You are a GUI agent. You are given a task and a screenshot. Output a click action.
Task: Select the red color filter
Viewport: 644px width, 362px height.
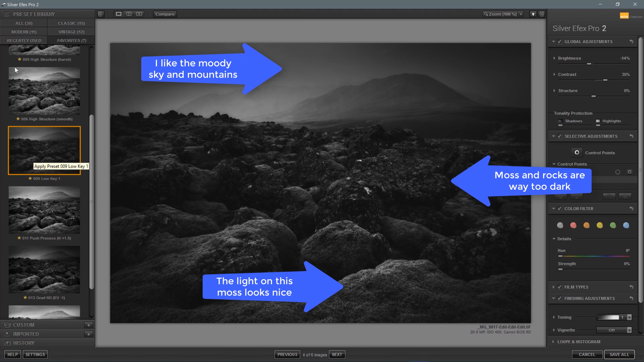click(573, 225)
